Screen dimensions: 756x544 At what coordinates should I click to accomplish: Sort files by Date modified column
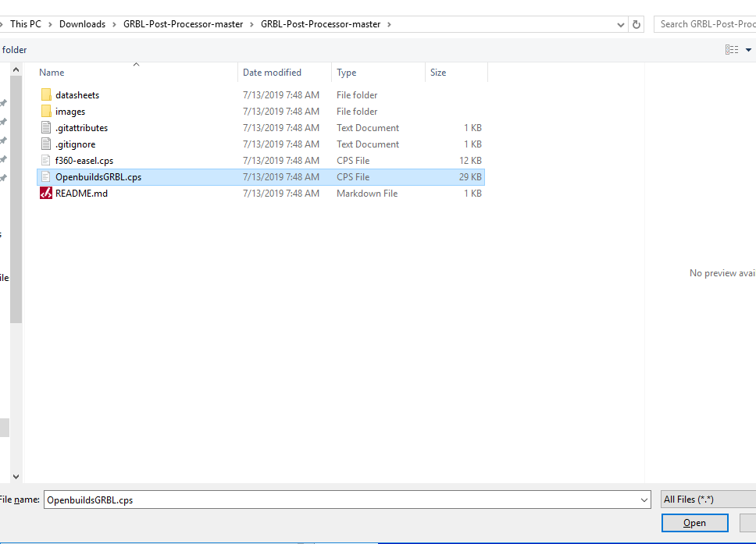click(x=272, y=73)
